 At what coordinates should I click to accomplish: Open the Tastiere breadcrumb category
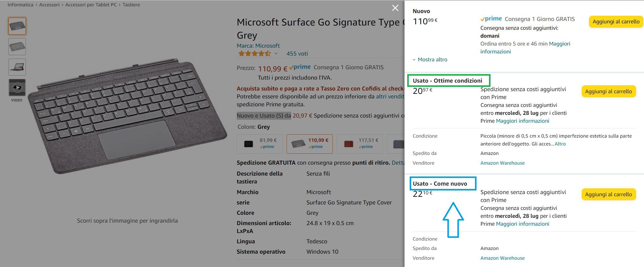(x=131, y=5)
